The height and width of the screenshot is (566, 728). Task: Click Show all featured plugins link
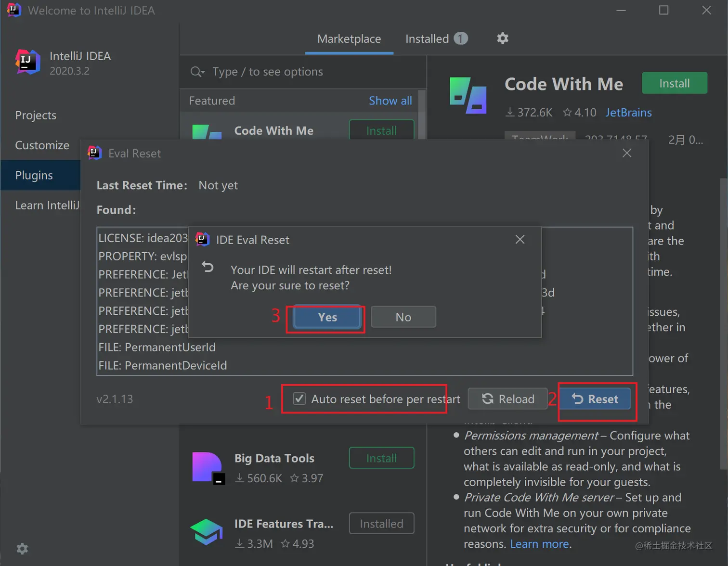coord(390,101)
